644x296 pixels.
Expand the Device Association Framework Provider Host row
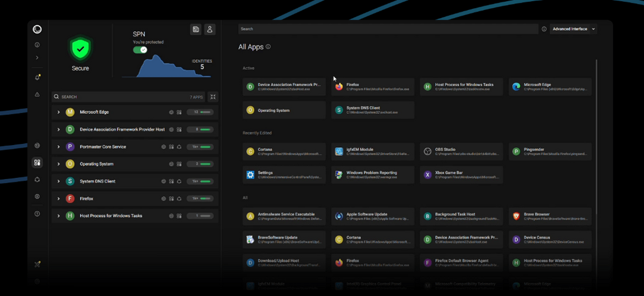(x=58, y=129)
